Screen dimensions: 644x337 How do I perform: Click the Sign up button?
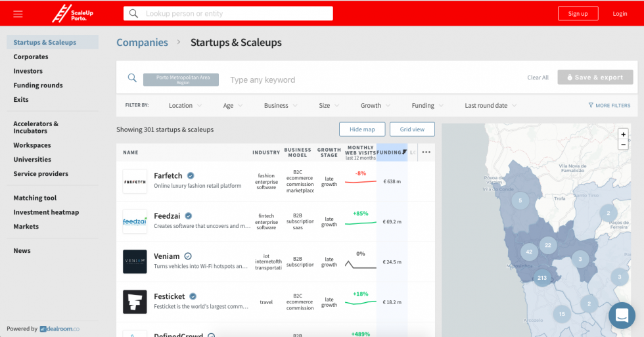coord(578,14)
